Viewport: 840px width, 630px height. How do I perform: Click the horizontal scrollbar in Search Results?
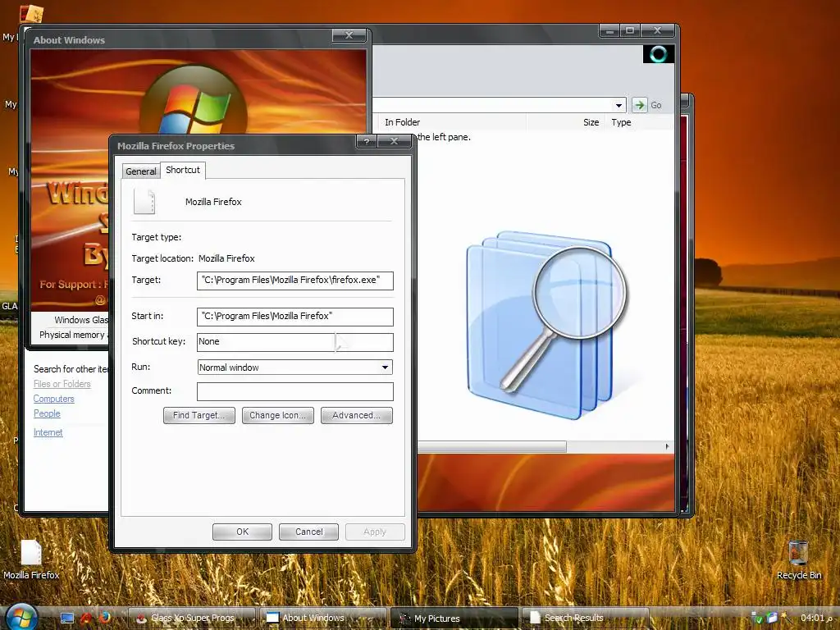[492, 446]
